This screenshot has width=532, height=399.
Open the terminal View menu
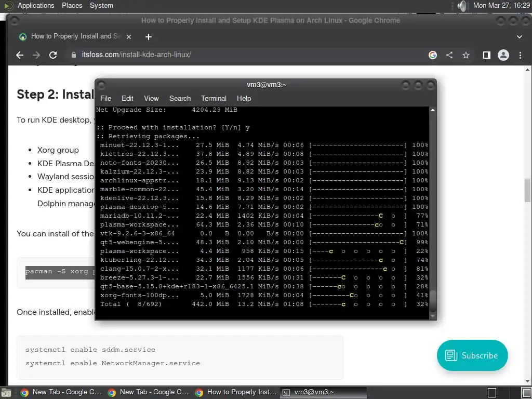click(151, 98)
